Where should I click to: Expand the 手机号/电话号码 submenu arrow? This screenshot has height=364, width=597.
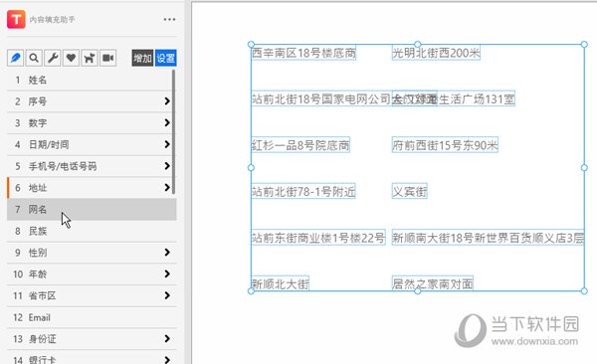167,166
